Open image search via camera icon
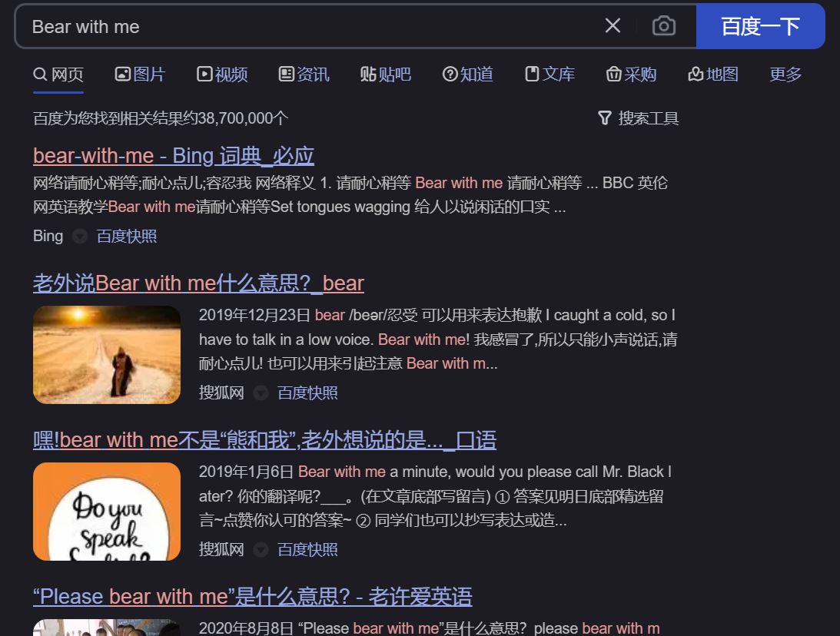 click(663, 25)
